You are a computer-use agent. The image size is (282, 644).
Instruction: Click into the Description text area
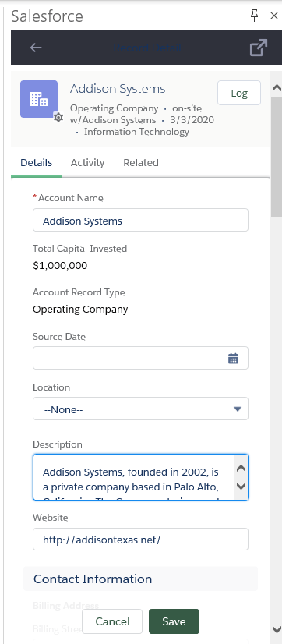[x=140, y=477]
